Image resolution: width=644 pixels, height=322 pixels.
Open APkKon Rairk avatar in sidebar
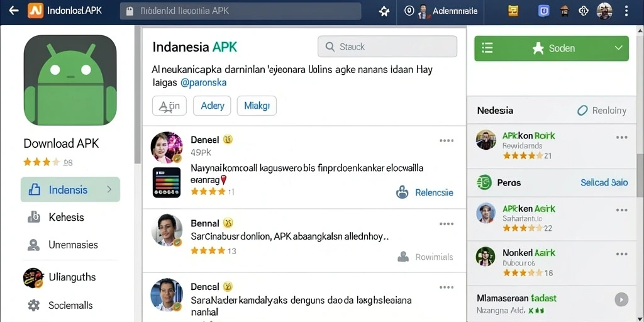[x=486, y=140]
